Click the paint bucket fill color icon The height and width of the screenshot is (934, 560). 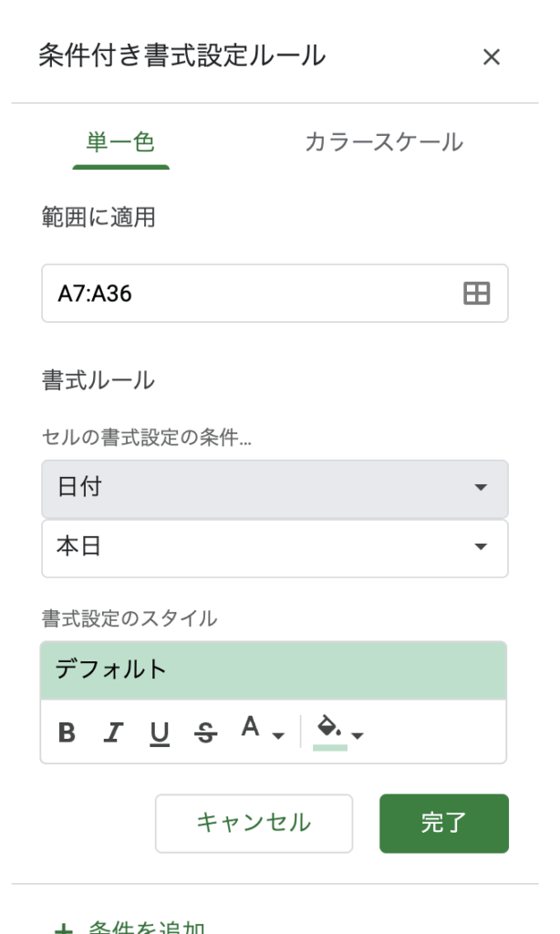point(328,728)
